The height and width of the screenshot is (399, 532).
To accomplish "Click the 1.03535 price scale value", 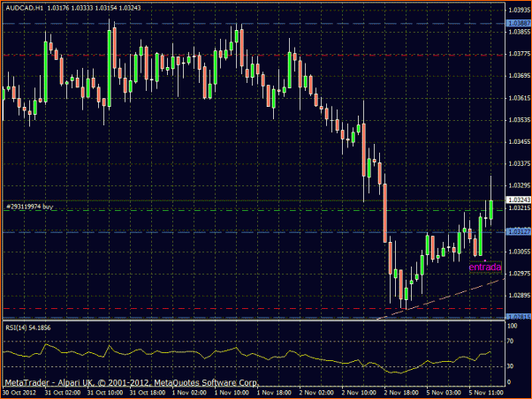I will pyautogui.click(x=519, y=120).
